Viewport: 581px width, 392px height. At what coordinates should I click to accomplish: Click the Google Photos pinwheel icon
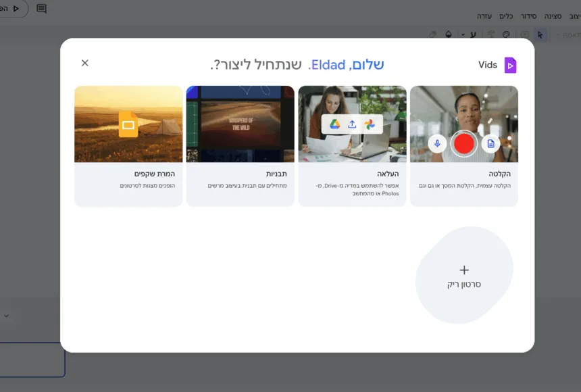click(370, 124)
